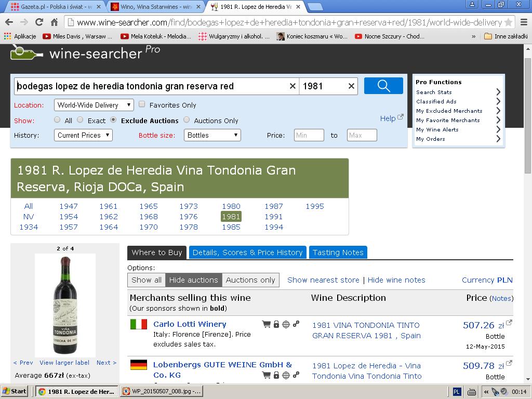Select the Exact radio button

pyautogui.click(x=80, y=120)
